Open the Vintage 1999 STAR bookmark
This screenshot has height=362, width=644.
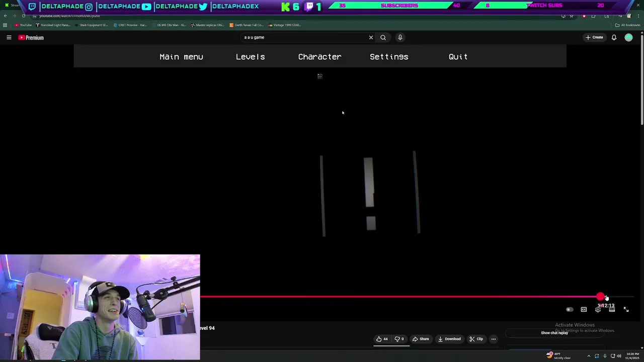pos(285,25)
